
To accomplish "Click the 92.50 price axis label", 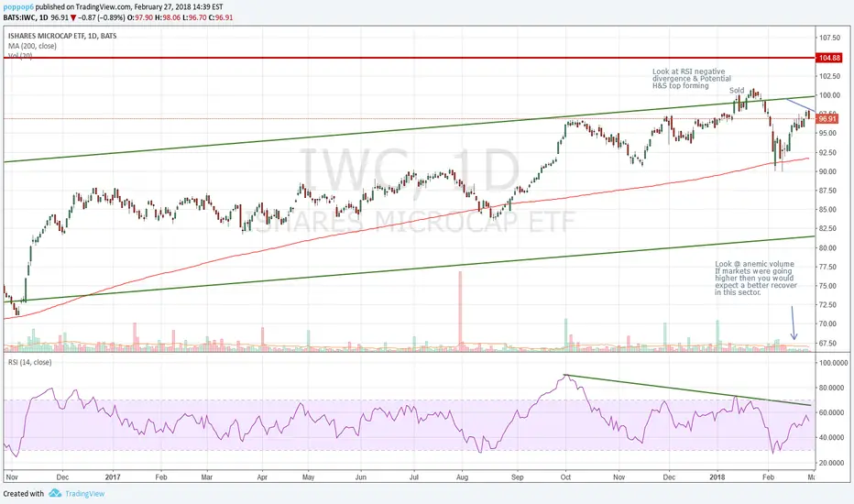I will pos(829,152).
